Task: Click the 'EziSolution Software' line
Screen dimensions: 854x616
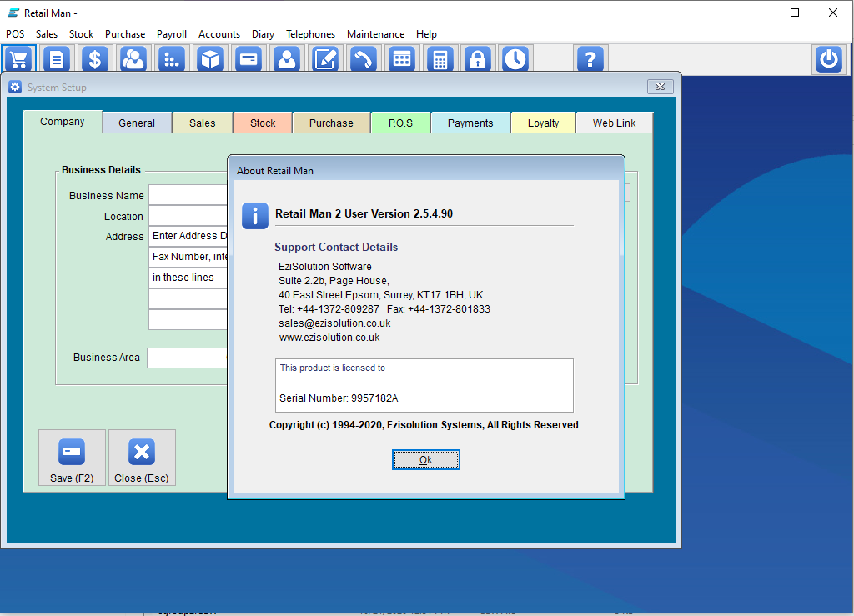Action: click(x=325, y=267)
